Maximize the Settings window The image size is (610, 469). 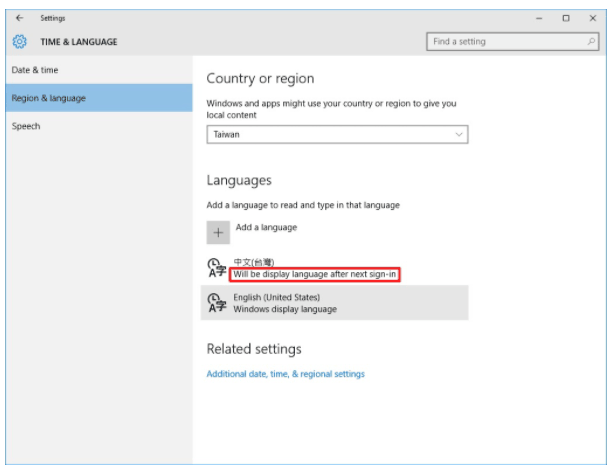[x=566, y=17]
